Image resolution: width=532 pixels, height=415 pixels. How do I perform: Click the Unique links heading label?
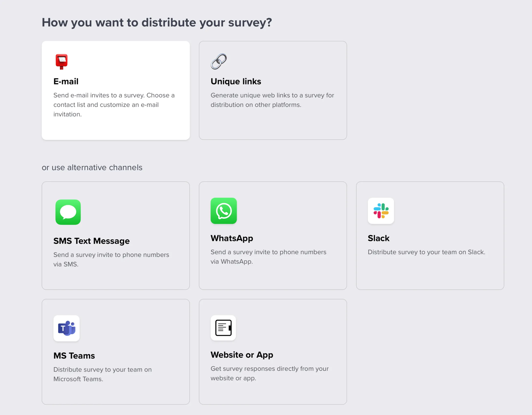(x=236, y=81)
